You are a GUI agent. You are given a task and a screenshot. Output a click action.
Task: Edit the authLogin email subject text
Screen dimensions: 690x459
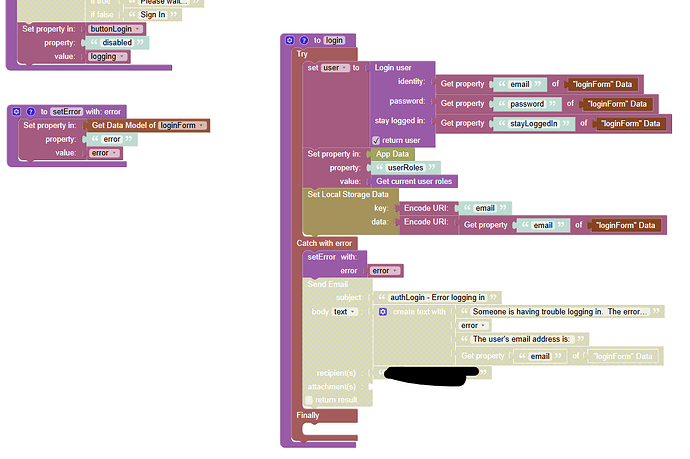[x=437, y=297]
